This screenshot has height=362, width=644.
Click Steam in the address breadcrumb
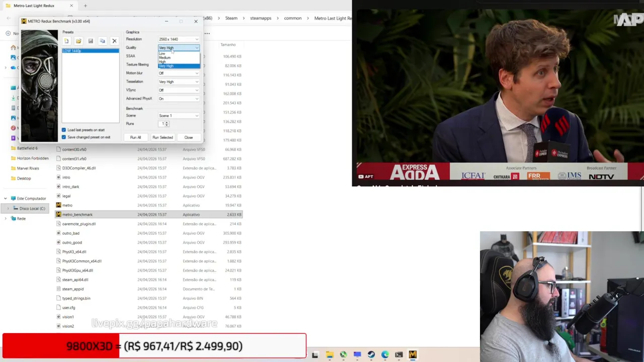(231, 18)
